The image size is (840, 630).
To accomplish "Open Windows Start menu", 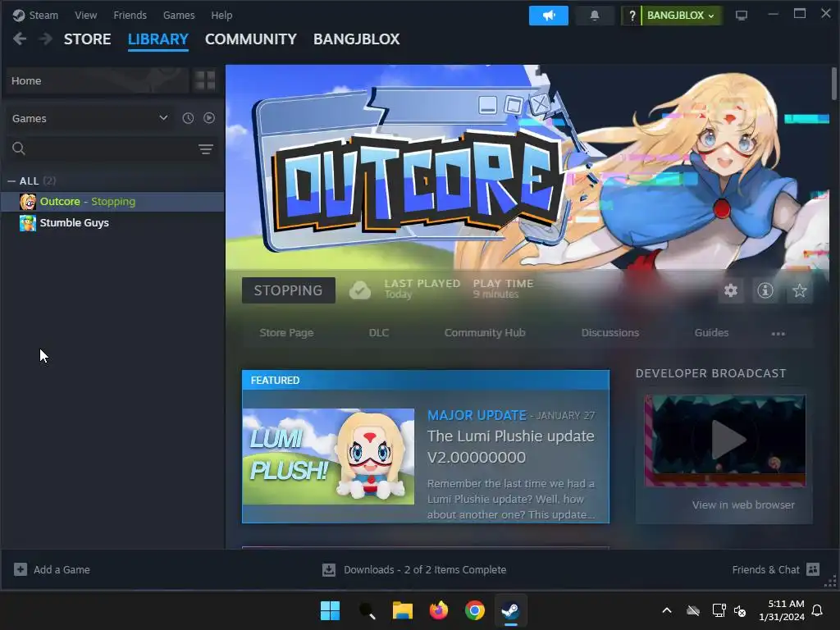I will click(330, 610).
